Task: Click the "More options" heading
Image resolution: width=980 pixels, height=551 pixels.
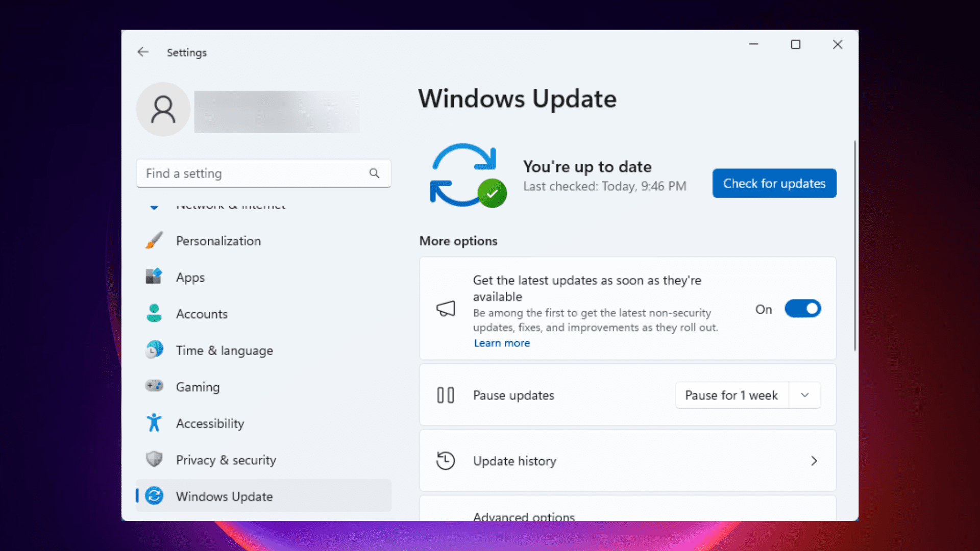Action: pos(458,241)
